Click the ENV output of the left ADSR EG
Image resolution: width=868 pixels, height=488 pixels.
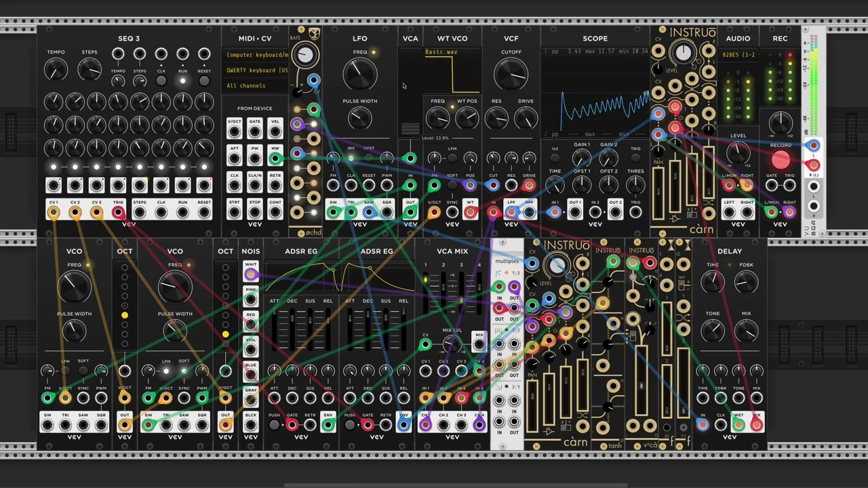(x=328, y=425)
